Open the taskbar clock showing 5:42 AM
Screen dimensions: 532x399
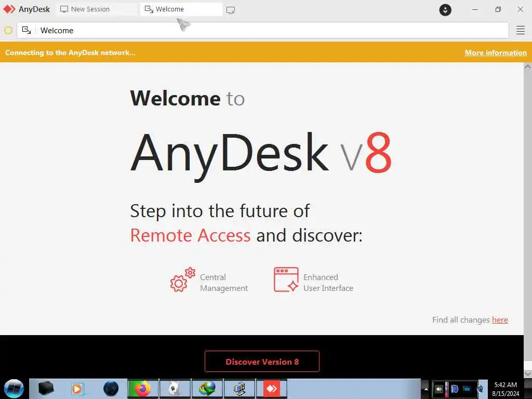tap(505, 389)
